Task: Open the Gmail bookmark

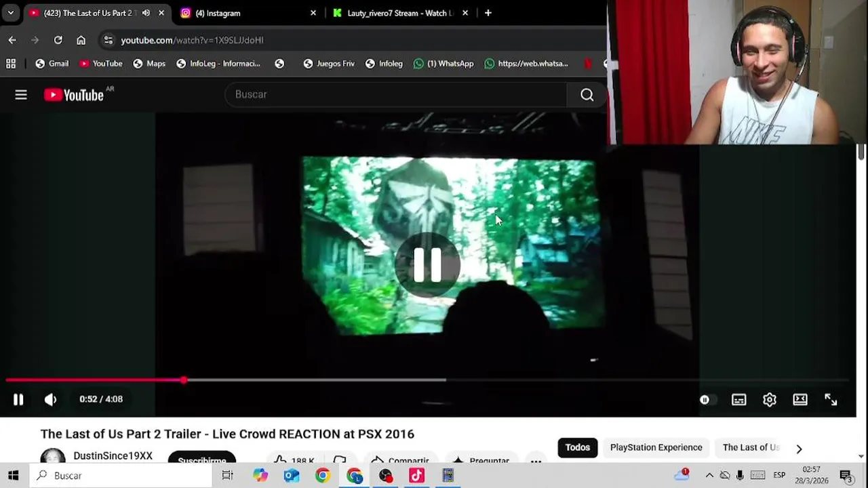Action: [x=52, y=64]
